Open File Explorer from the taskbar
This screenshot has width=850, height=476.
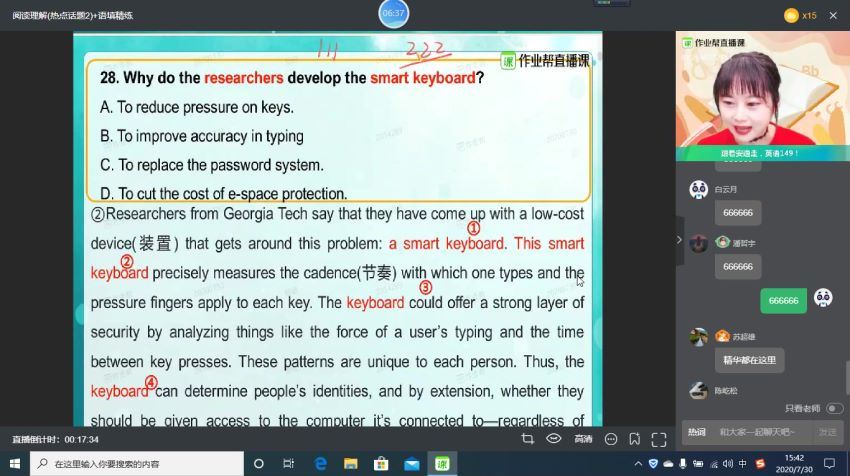pyautogui.click(x=351, y=464)
